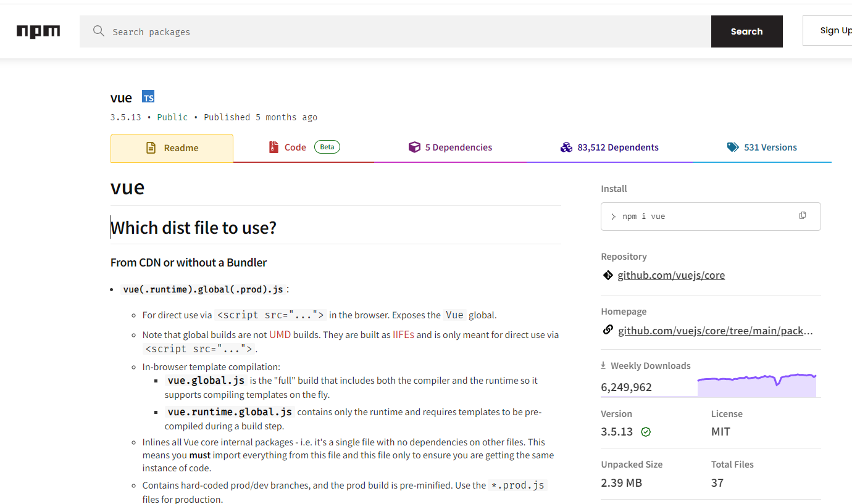Click the homepage chain link icon
Screen dimensions: 852x504
[x=608, y=330]
